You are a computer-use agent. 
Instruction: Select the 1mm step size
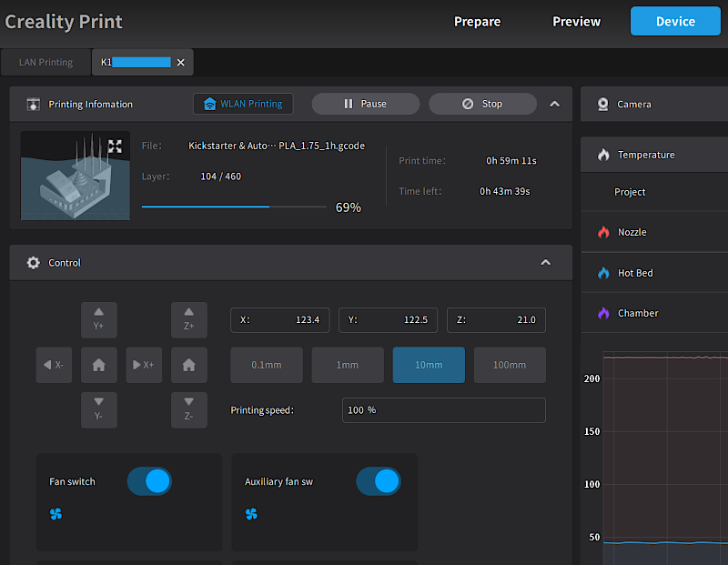click(348, 365)
